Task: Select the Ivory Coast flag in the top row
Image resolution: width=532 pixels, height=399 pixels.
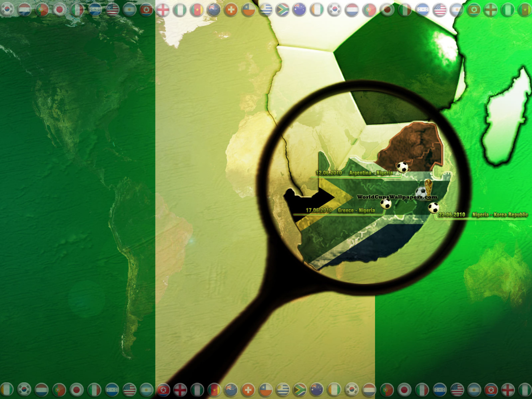Action: coord(316,10)
